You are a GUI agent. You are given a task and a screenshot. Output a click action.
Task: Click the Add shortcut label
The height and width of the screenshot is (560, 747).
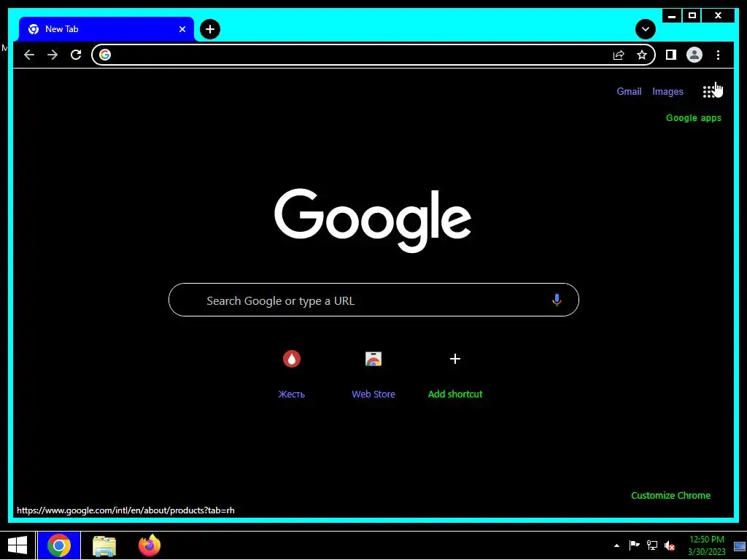(x=455, y=394)
